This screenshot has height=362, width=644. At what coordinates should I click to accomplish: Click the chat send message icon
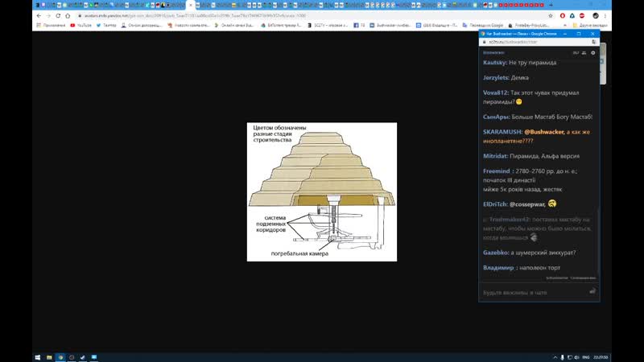pyautogui.click(x=592, y=291)
